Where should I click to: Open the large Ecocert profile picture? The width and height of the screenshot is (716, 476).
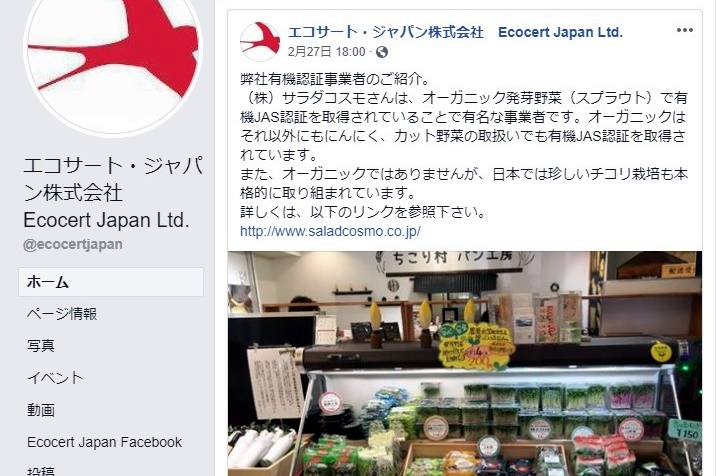click(x=113, y=59)
